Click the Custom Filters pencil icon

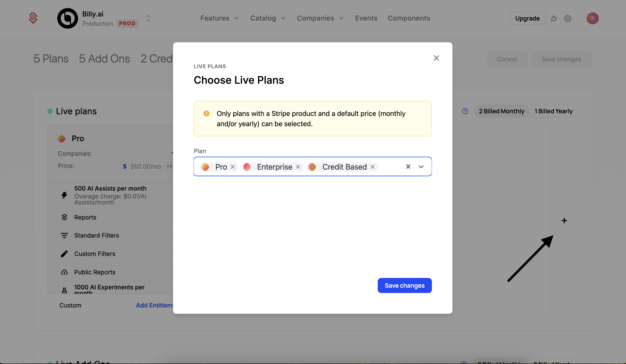point(64,254)
